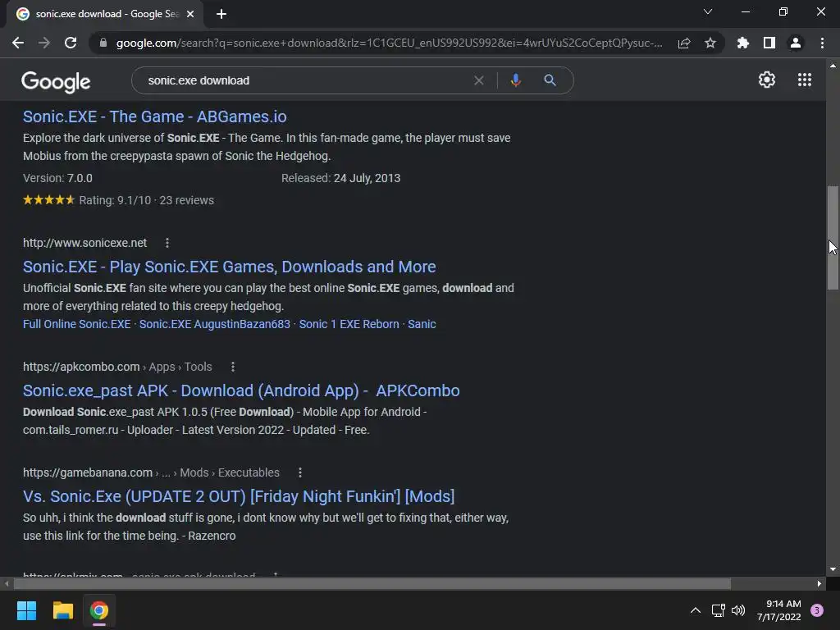
Task: Open Sonic.EXE - Play Sonic.EXE Games result
Action: click(230, 267)
